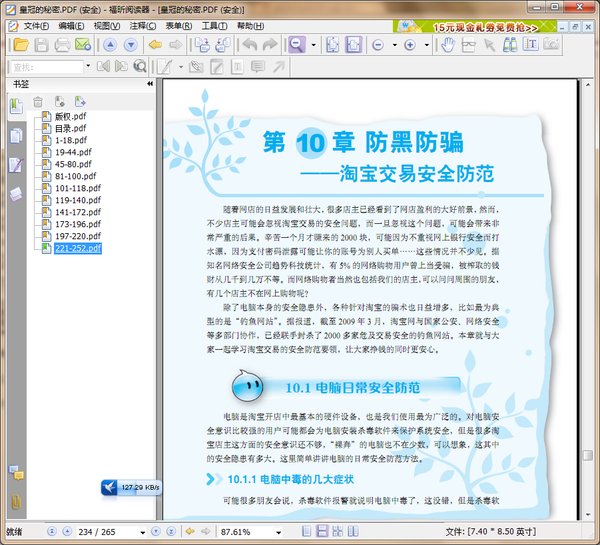Click the find next icon
This screenshot has height=545, width=600.
click(x=121, y=66)
